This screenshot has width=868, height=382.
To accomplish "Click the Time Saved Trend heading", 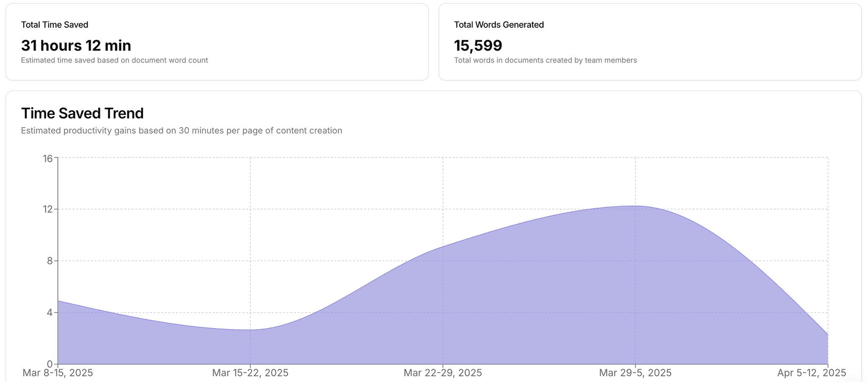I will (x=82, y=113).
